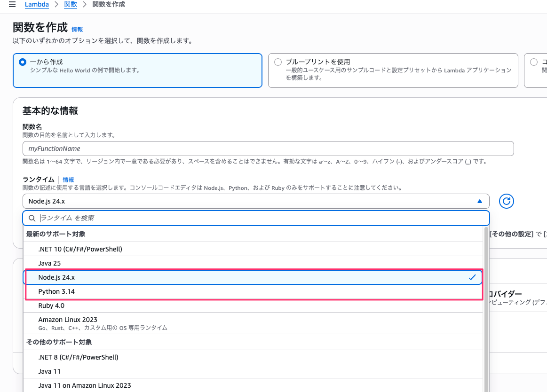This screenshot has width=547, height=392.
Task: Open the hamburger navigation menu
Action: (x=12, y=5)
